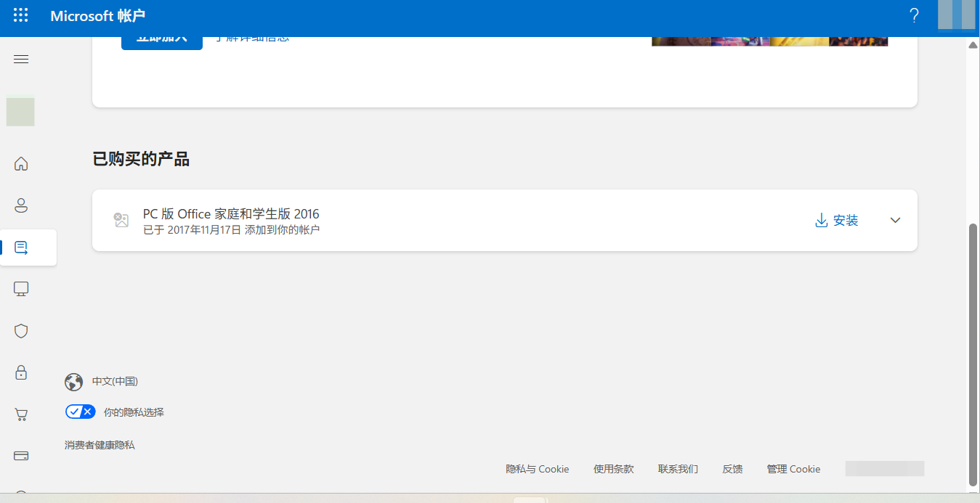The image size is (980, 503).
Task: Select the 中文(中国) language link
Action: click(x=115, y=382)
